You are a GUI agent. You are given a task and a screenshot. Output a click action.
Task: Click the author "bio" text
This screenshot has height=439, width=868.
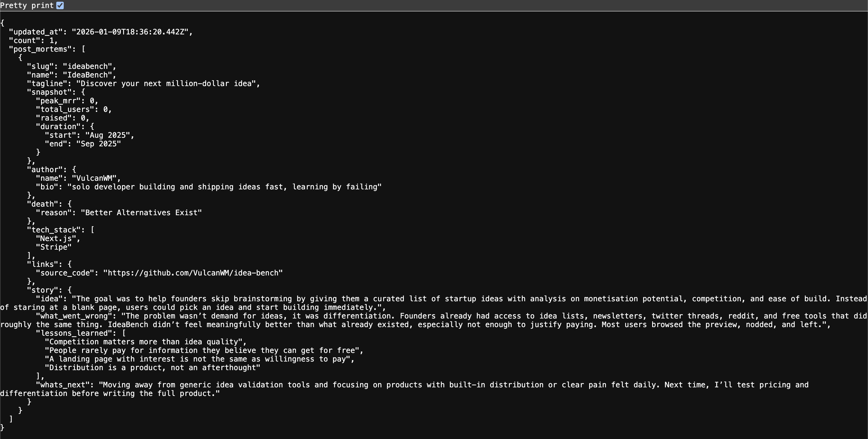[224, 187]
